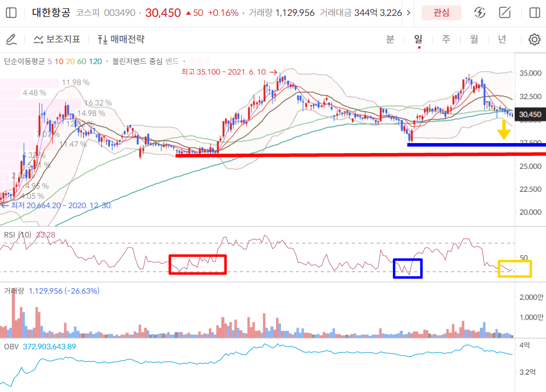Image resolution: width=546 pixels, height=392 pixels.
Task: Switch to 월 monthly chart
Action: [474, 39]
